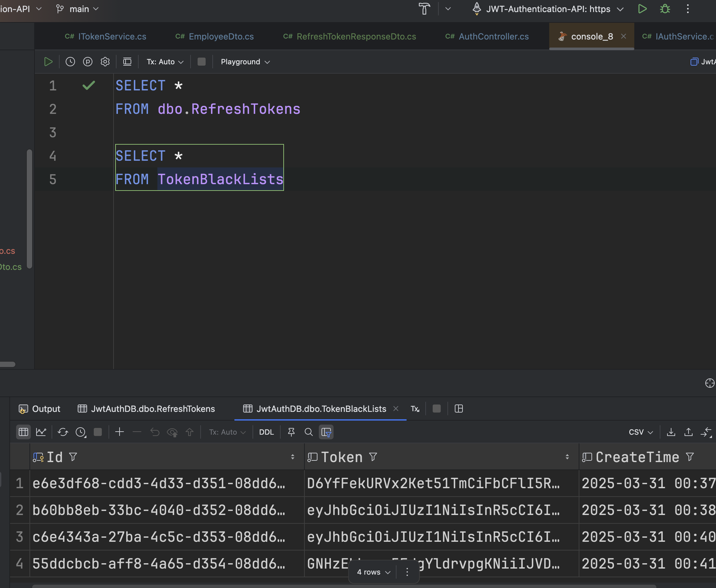Open the Tx: Auto transaction dropdown
The image size is (716, 588).
(165, 62)
